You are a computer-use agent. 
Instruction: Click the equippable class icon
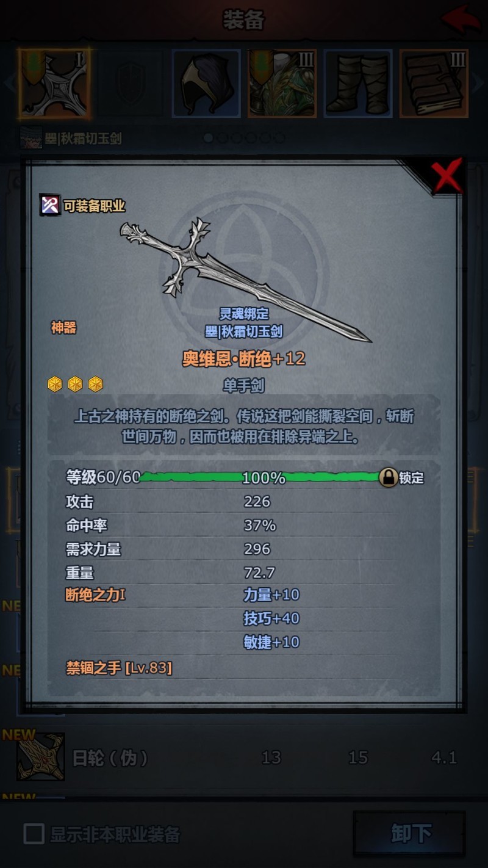coord(50,205)
